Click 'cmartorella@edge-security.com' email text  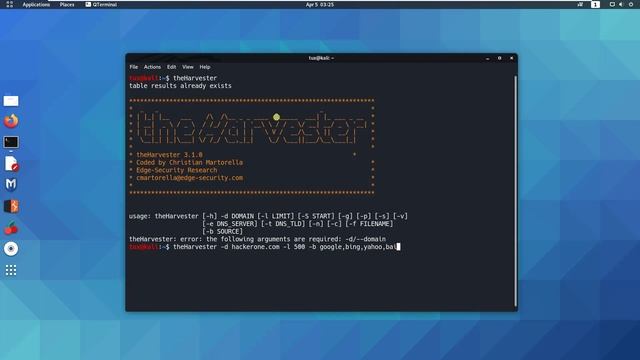coord(189,178)
